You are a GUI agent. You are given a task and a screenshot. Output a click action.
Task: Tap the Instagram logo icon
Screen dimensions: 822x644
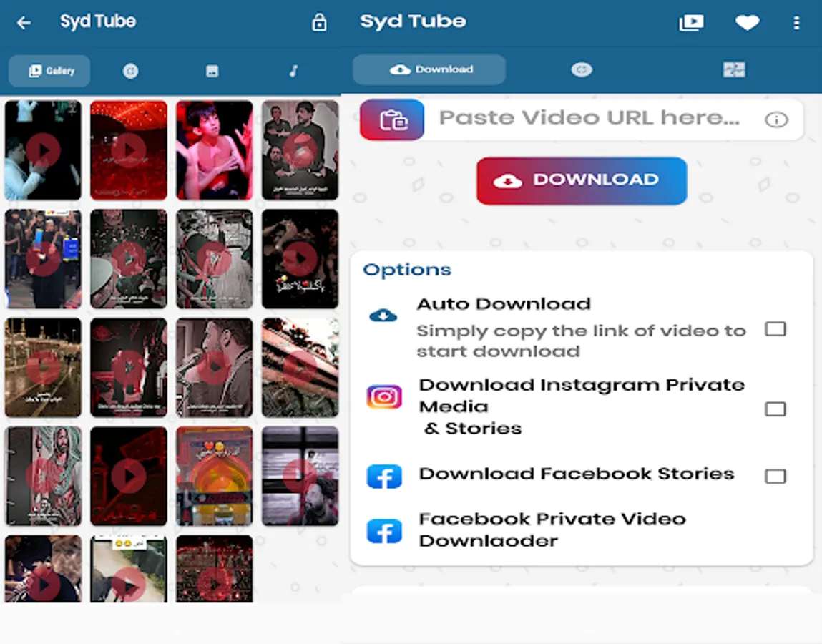tap(384, 396)
